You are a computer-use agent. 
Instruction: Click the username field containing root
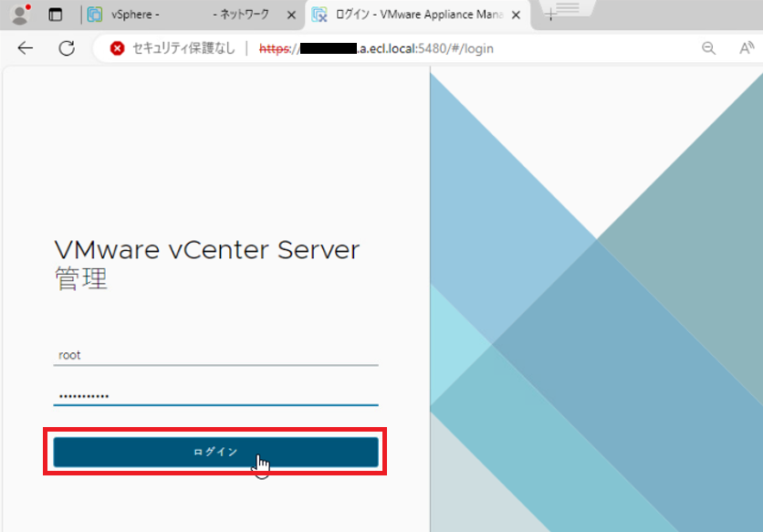point(215,355)
